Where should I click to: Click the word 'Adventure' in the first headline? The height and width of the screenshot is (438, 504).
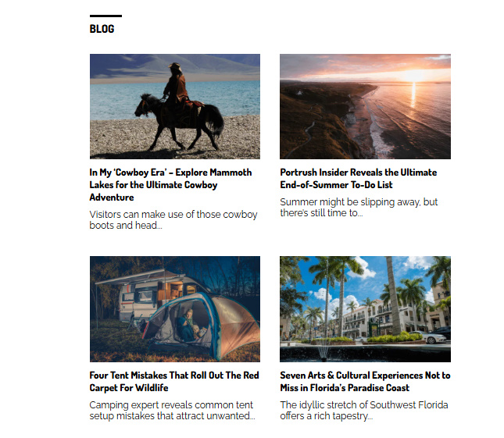pyautogui.click(x=112, y=198)
